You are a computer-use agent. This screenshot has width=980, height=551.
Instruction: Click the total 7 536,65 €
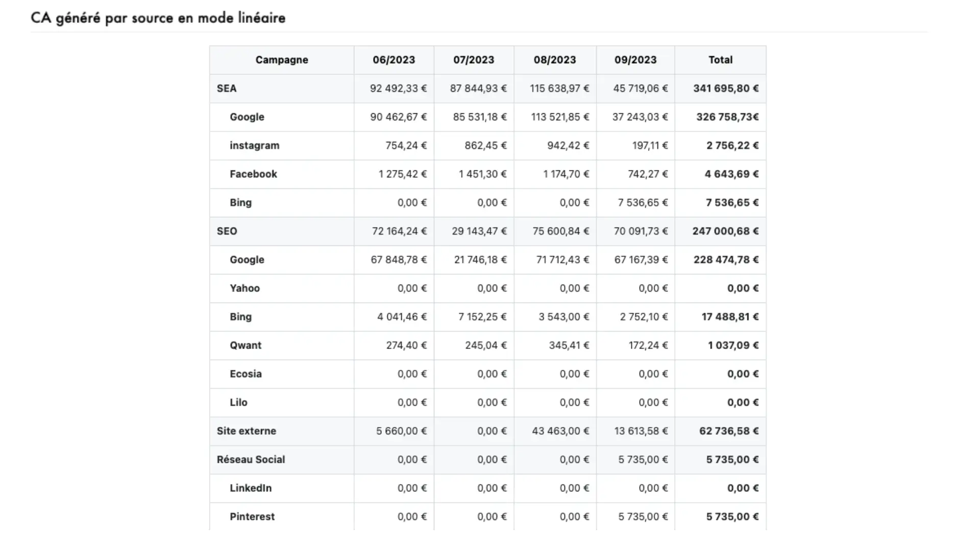pos(732,203)
